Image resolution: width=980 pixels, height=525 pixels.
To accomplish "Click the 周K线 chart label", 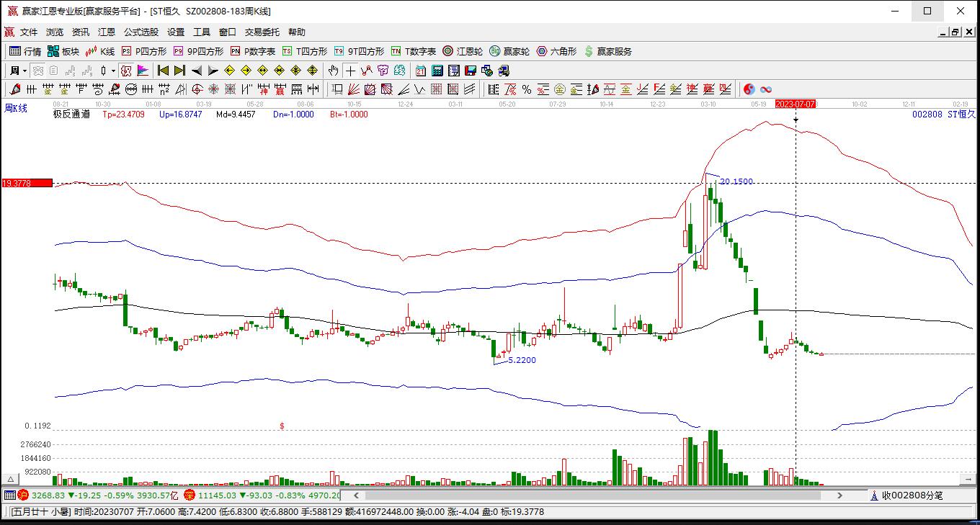I will point(16,108).
